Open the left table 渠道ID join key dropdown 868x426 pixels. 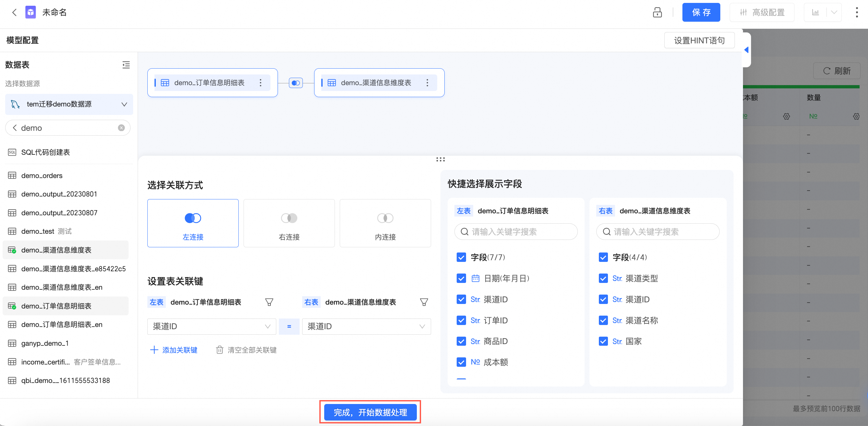[x=211, y=326]
